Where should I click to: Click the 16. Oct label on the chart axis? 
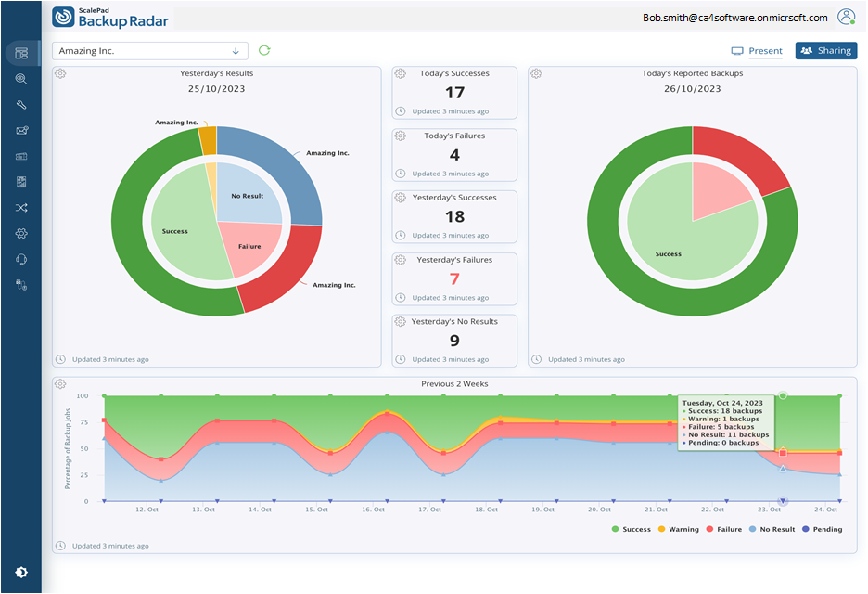373,510
